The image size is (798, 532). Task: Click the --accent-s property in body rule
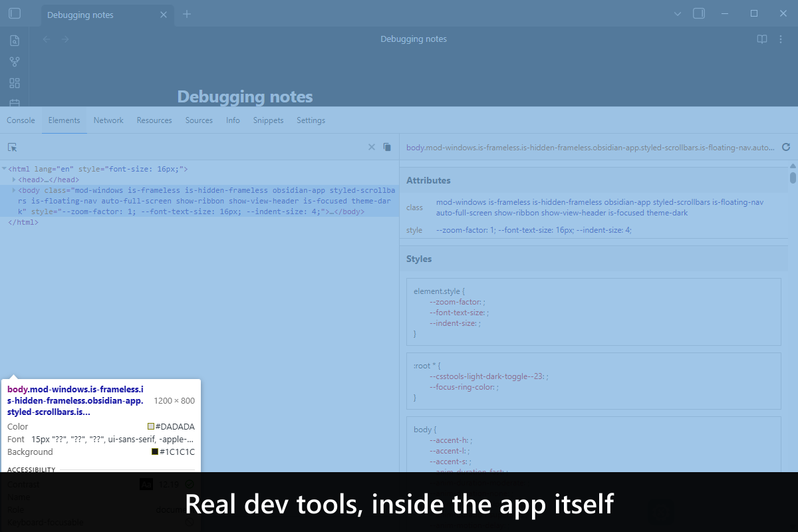point(450,462)
